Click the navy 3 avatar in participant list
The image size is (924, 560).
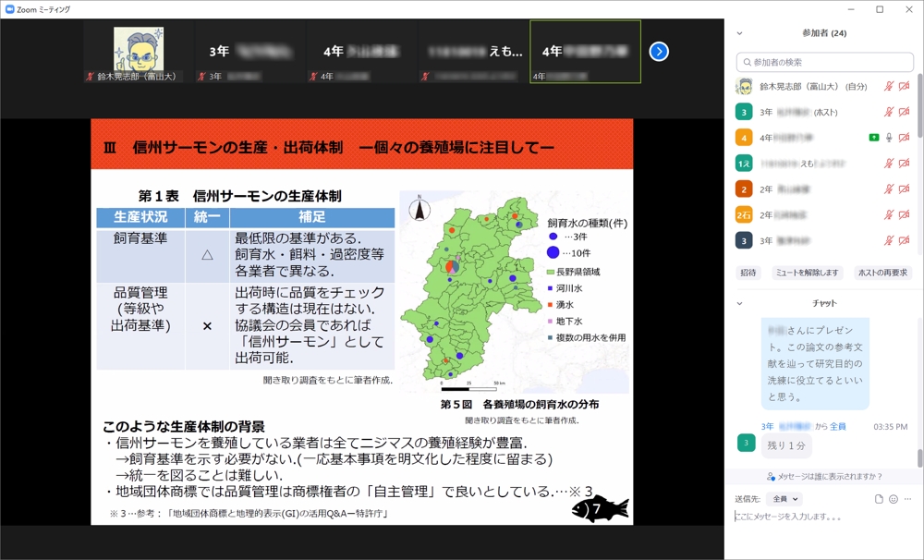(744, 240)
